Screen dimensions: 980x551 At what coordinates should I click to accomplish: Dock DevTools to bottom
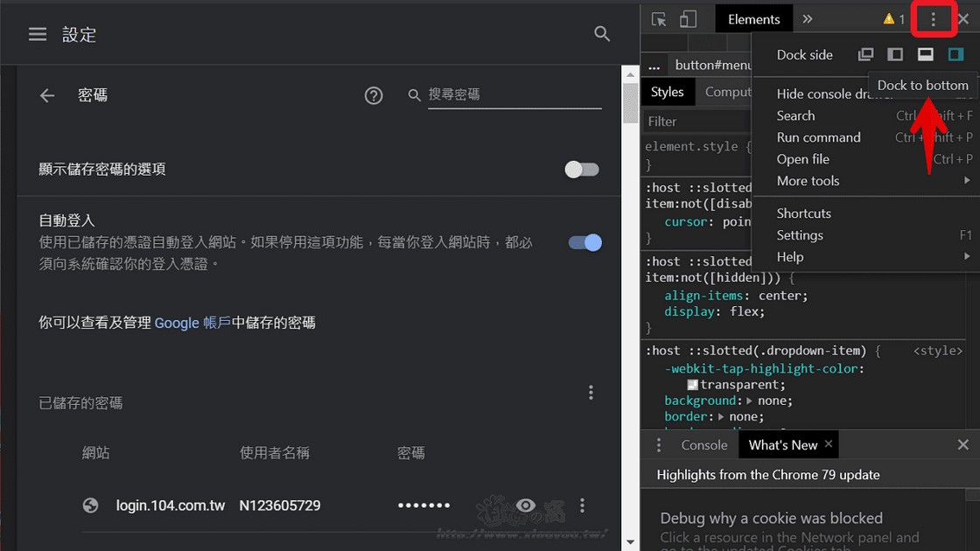click(x=926, y=54)
